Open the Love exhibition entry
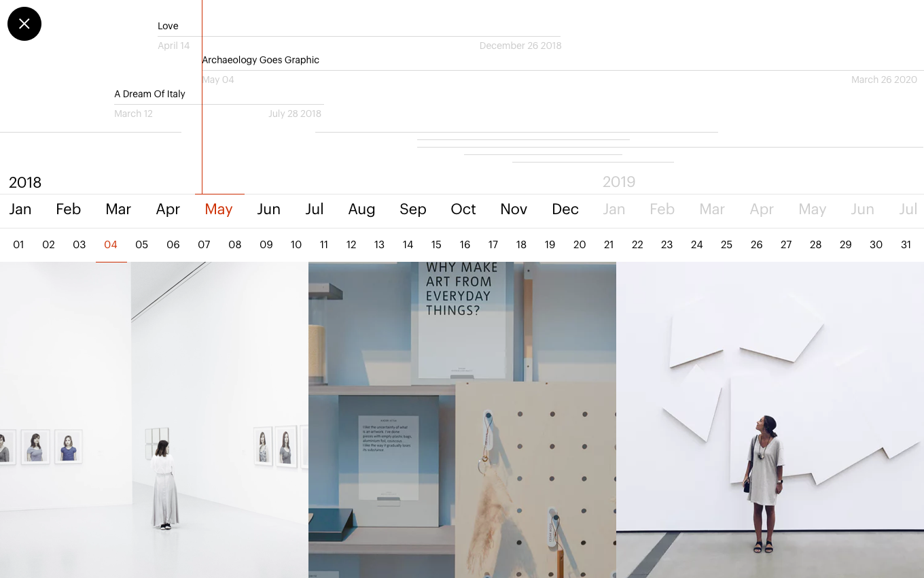This screenshot has width=924, height=578. [168, 26]
